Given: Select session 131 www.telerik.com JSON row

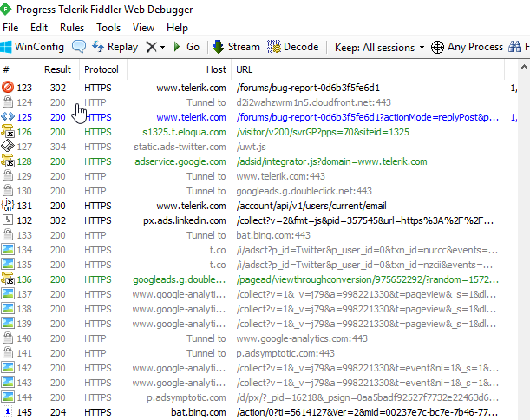Looking at the screenshot, I should (x=173, y=206).
